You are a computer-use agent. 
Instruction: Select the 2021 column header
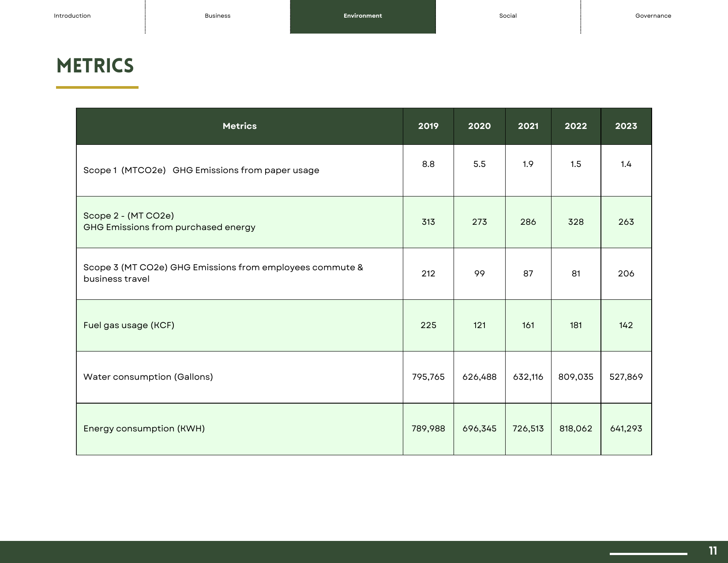point(528,126)
